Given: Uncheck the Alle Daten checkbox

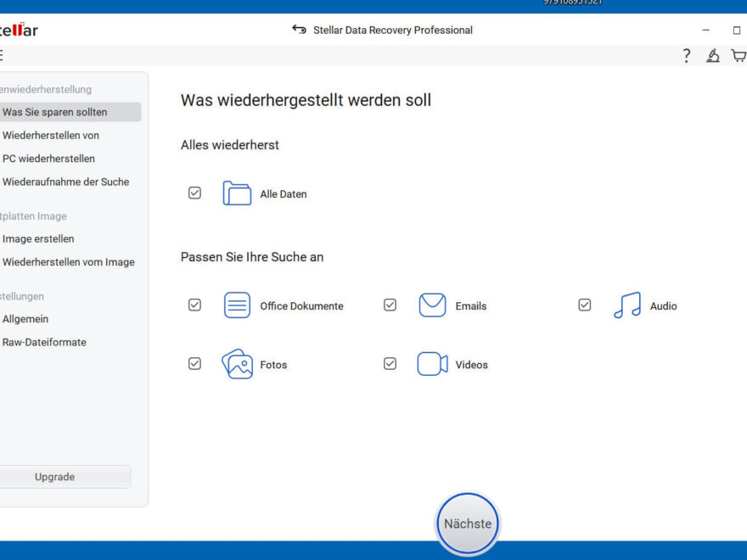Looking at the screenshot, I should coord(194,193).
